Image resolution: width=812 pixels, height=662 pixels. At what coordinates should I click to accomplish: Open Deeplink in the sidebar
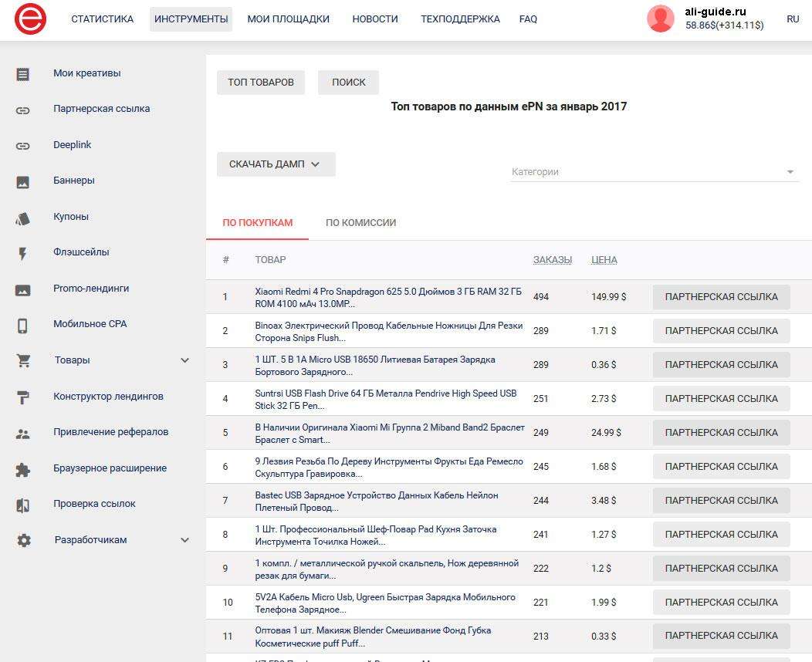[72, 145]
